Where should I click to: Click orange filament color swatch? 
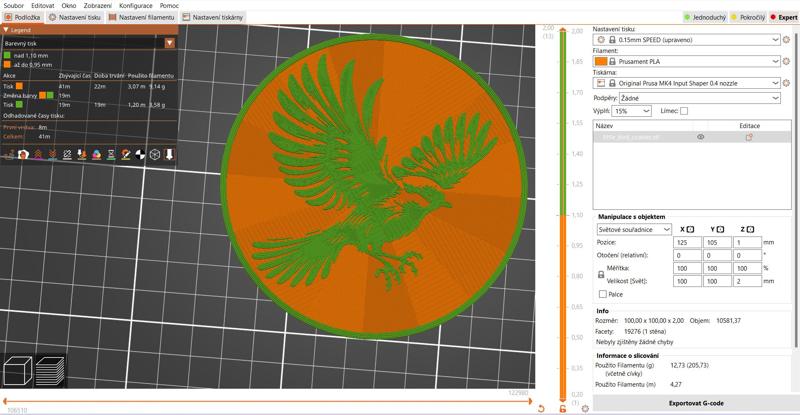(601, 61)
